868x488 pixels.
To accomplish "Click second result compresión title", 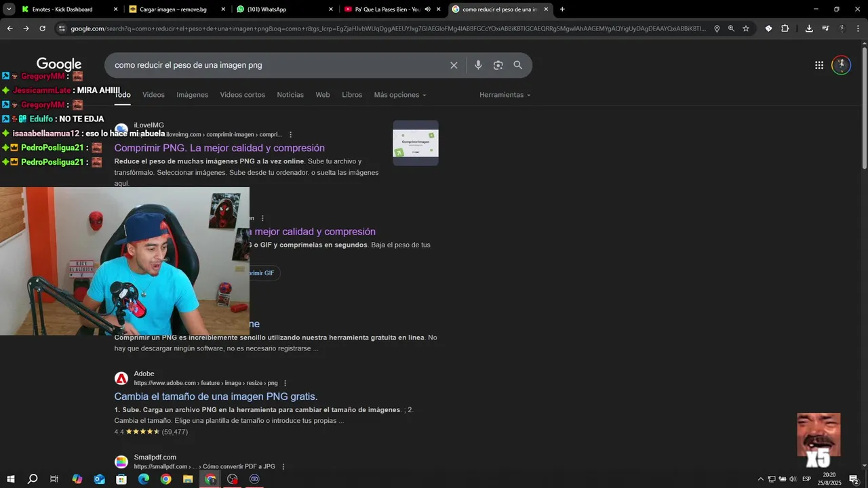I will (313, 232).
